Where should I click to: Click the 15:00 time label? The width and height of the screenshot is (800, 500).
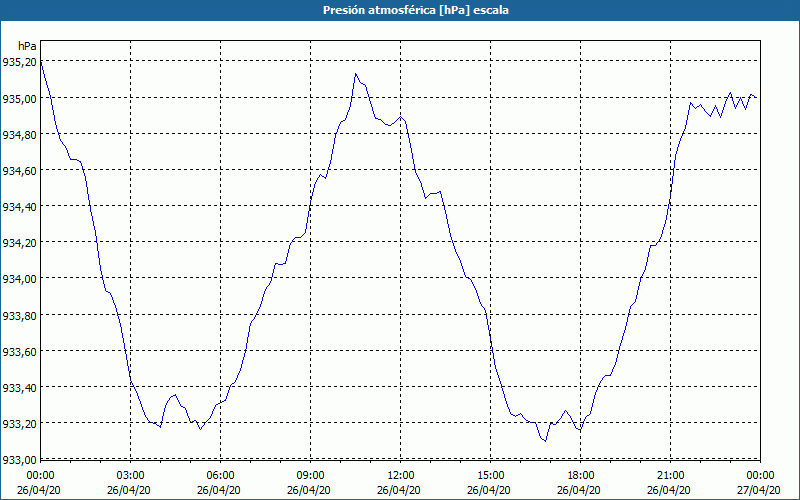click(491, 476)
